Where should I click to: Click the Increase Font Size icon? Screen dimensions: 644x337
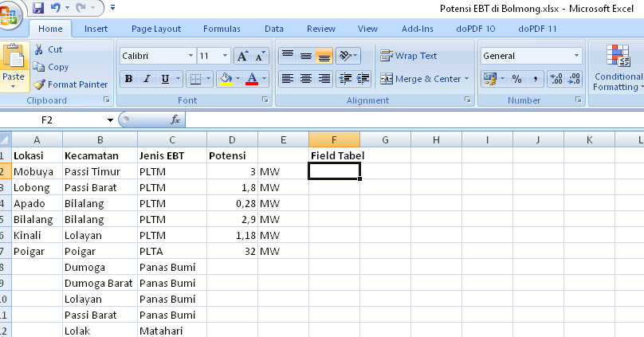coord(241,56)
